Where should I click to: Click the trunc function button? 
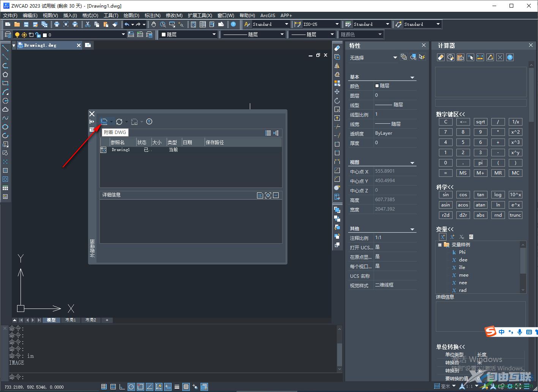click(515, 215)
